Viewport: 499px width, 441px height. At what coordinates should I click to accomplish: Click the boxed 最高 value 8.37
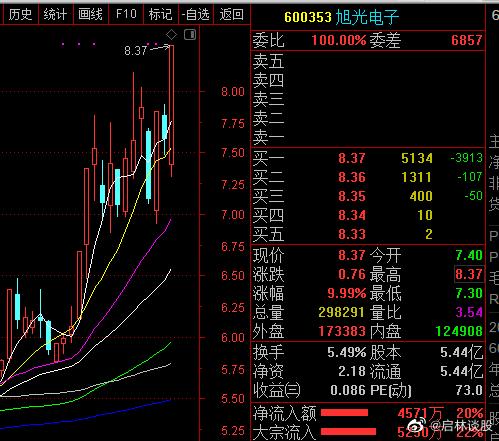click(x=469, y=274)
